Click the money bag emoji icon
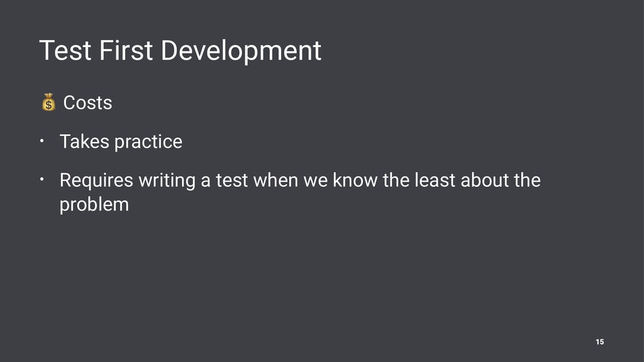The image size is (644, 362). (x=48, y=102)
